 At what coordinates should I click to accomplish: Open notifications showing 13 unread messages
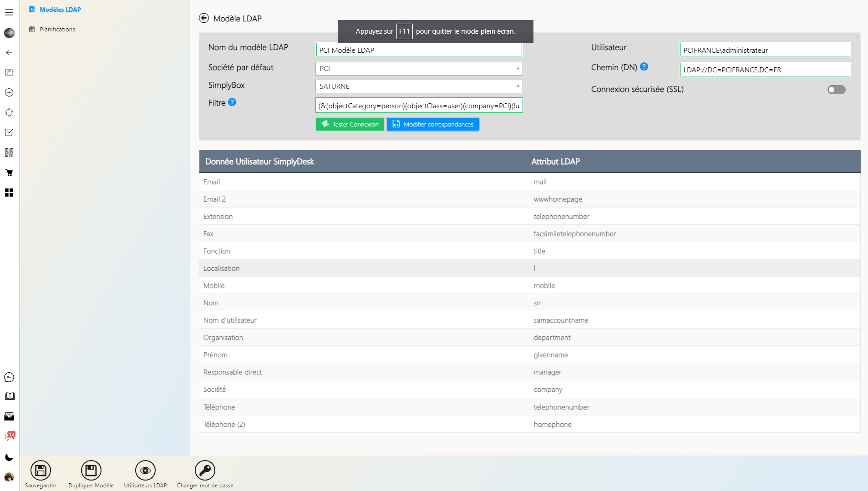[x=9, y=435]
